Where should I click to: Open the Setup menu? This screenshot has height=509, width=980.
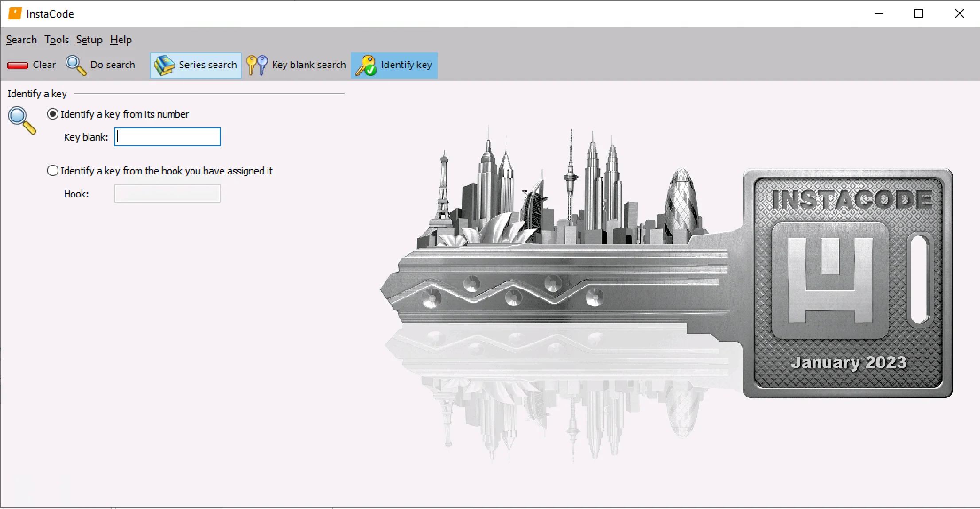point(89,40)
